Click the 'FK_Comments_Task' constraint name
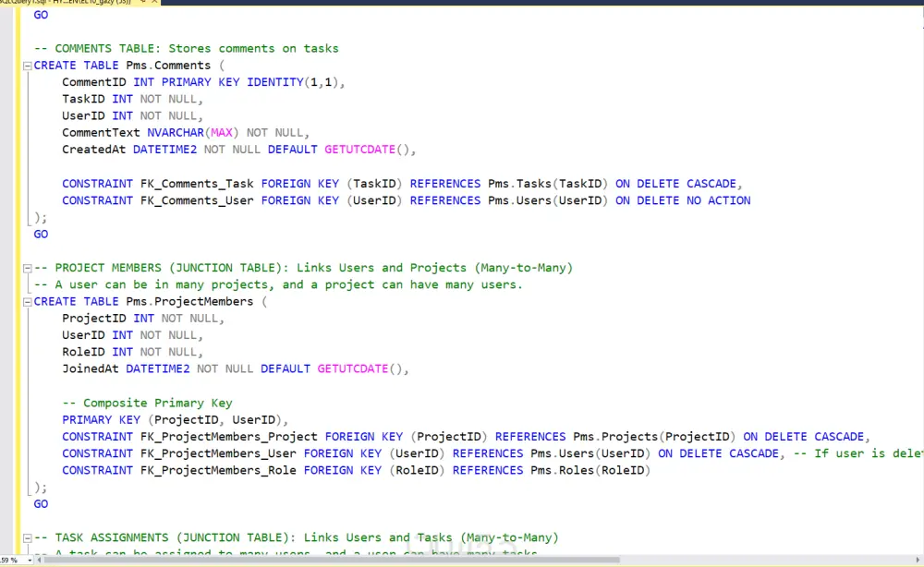 (197, 184)
